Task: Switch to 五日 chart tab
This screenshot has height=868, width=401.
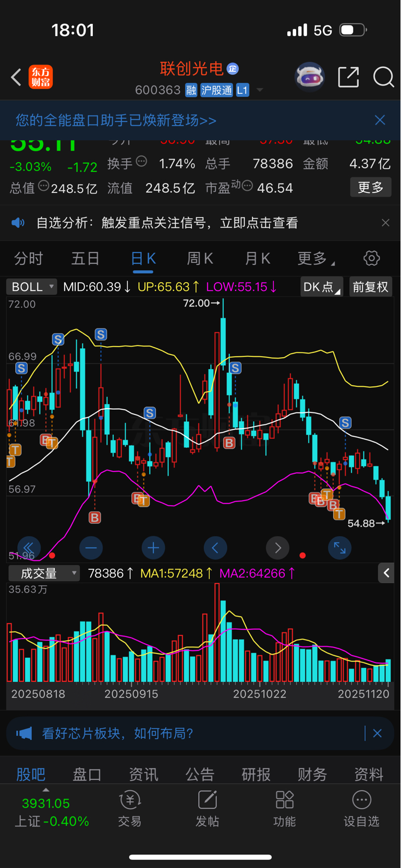Action: (86, 258)
